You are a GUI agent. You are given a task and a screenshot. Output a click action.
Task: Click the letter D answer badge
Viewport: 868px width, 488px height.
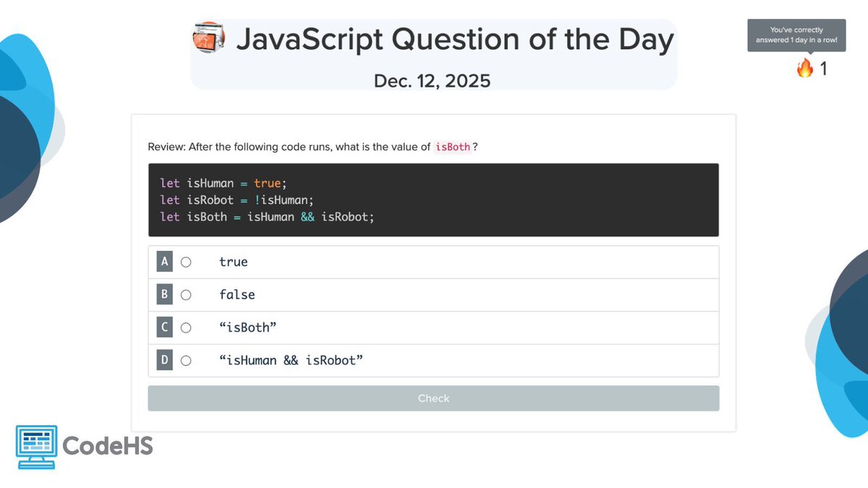(x=164, y=360)
